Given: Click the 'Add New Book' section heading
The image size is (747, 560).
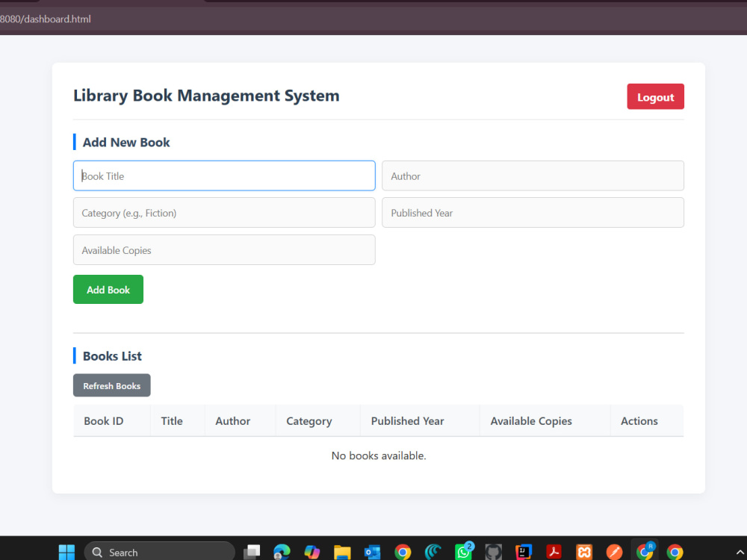Looking at the screenshot, I should tap(126, 143).
